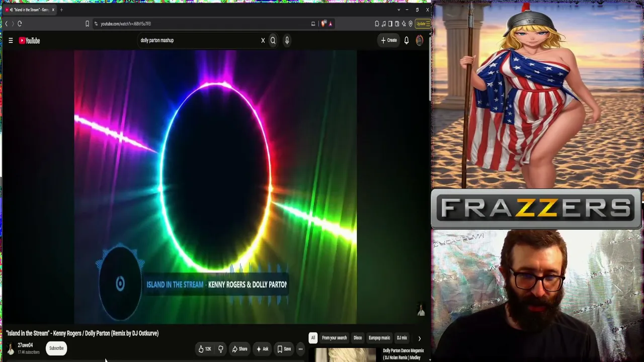Select the 'Europop music' filter chip
Viewport: 644px width, 362px height.
(379, 338)
